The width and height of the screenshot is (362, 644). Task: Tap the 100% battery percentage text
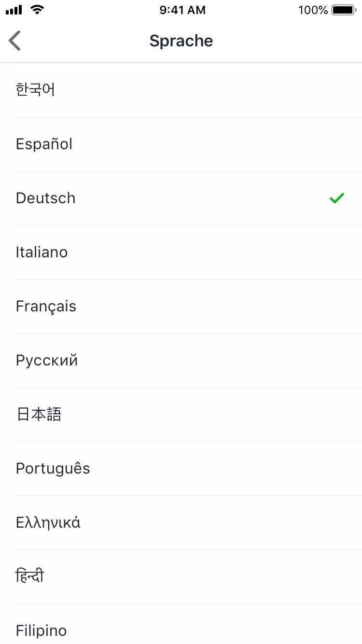tap(313, 10)
